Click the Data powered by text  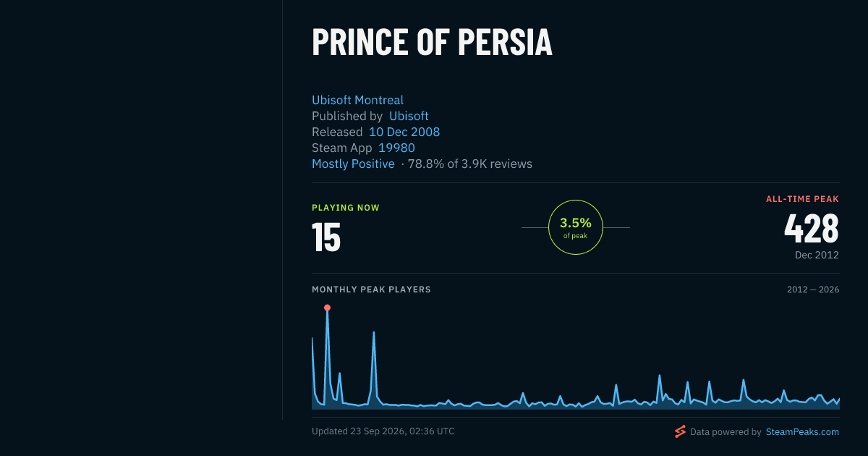coord(726,432)
